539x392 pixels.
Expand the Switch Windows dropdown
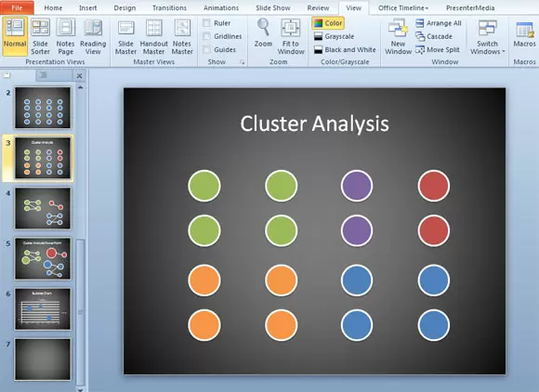click(488, 36)
